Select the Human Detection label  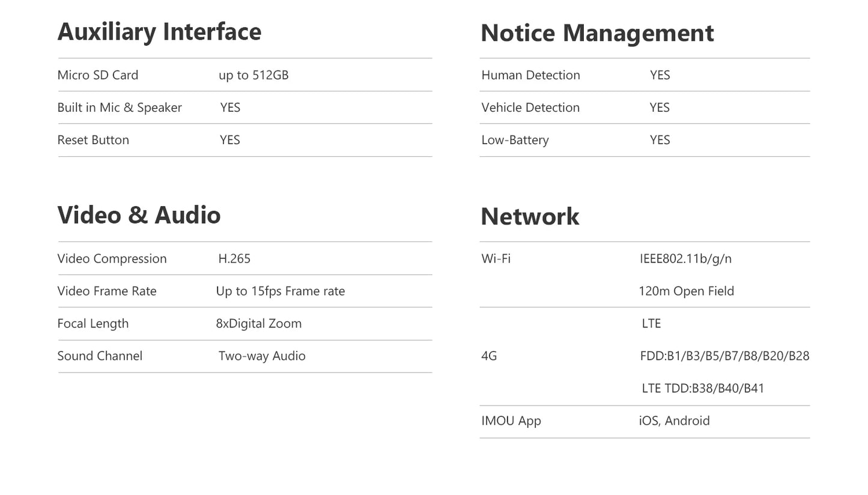pyautogui.click(x=530, y=75)
